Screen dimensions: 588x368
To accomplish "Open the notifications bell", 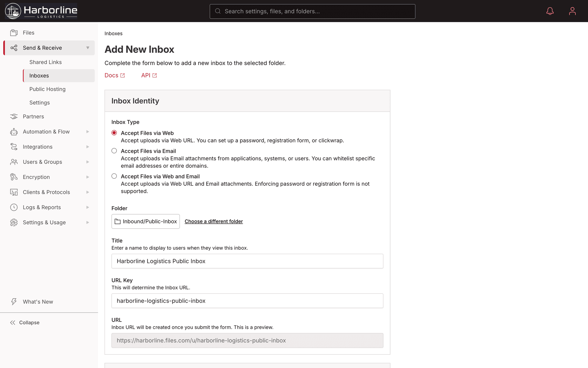I will (550, 11).
